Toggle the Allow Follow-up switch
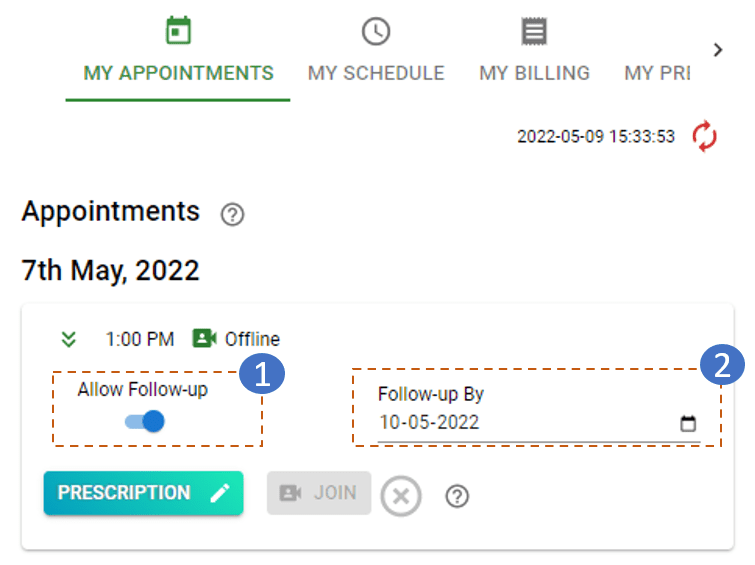 point(145,421)
